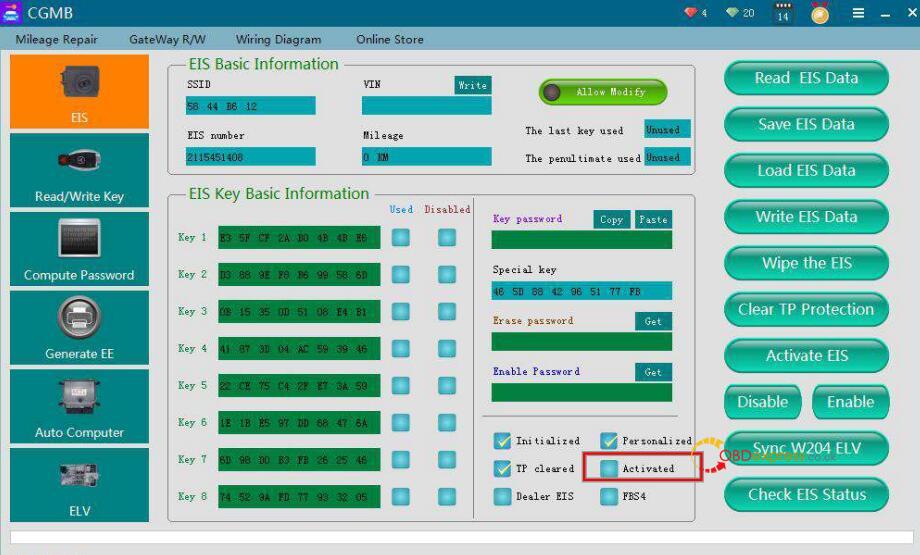Click the Save EIS Data button
Image resolution: width=920 pixels, height=555 pixels.
click(x=806, y=124)
